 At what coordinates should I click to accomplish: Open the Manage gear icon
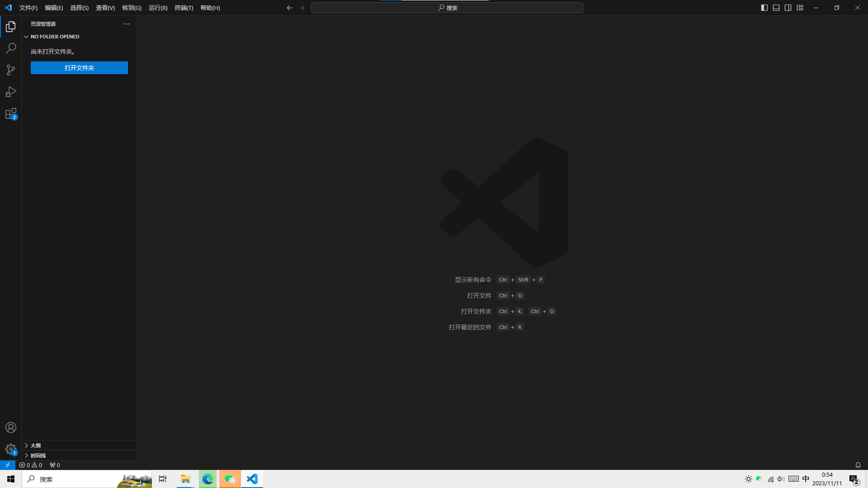[11, 449]
